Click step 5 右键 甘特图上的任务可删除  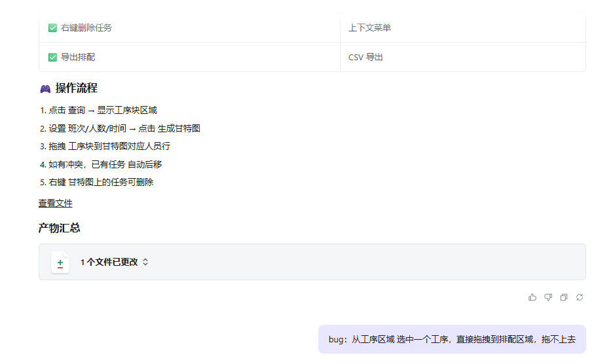[x=96, y=182]
